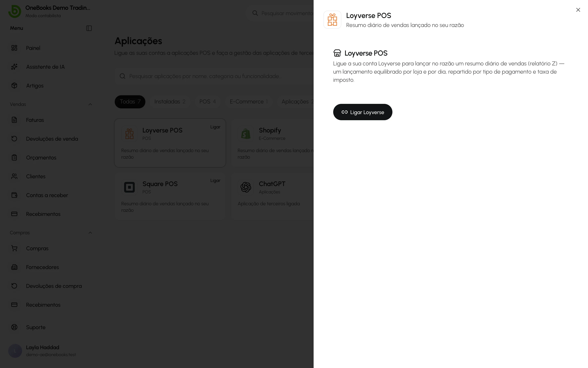The height and width of the screenshot is (368, 588).
Task: Click the Artigos box icon
Action: (14, 85)
